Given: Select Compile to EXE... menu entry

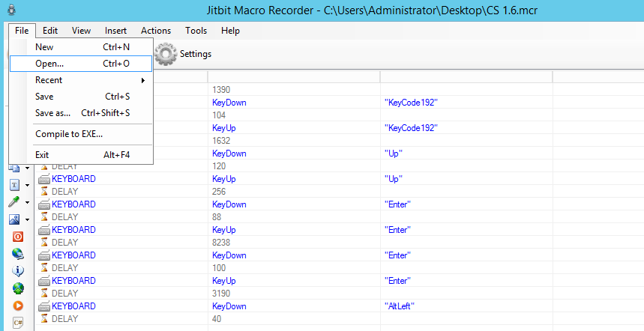Looking at the screenshot, I should click(x=81, y=134).
